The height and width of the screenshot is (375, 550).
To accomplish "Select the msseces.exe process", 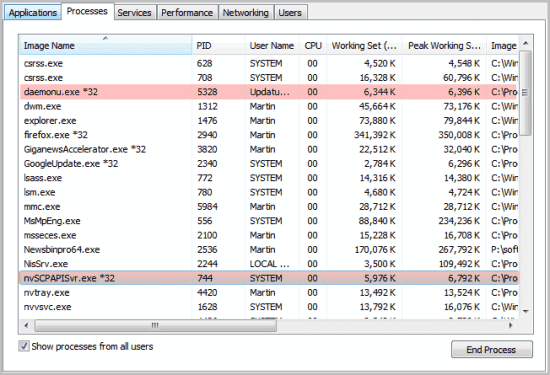I will [269, 235].
